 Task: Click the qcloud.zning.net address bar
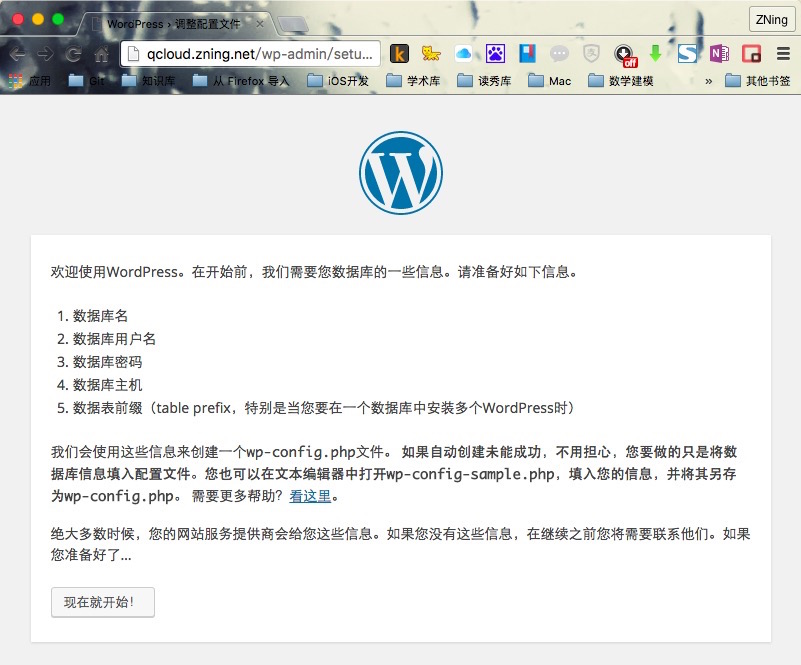(x=250, y=54)
